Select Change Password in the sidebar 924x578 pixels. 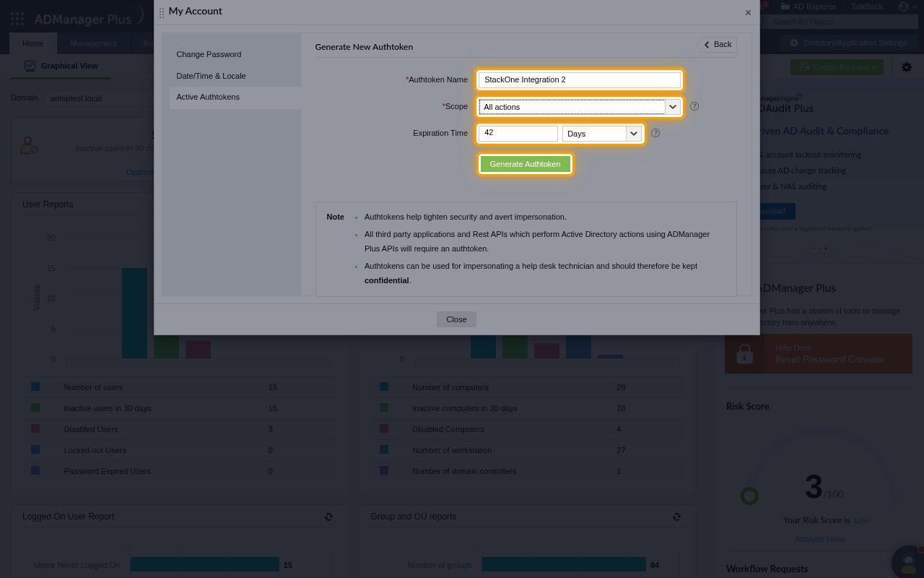[x=209, y=54]
